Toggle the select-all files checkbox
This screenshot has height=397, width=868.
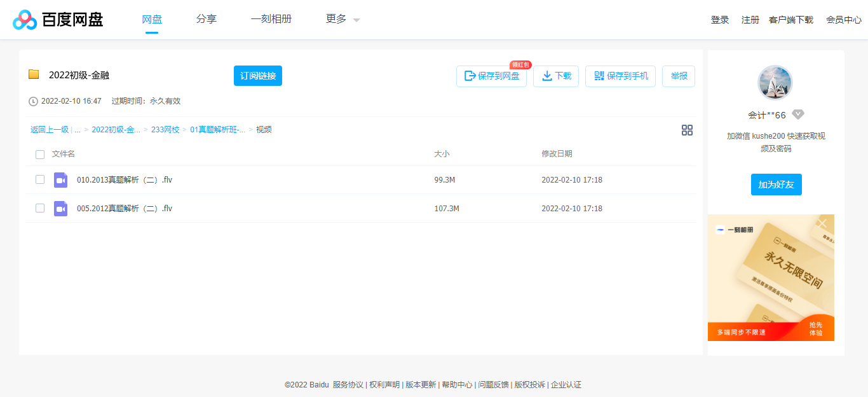(40, 154)
